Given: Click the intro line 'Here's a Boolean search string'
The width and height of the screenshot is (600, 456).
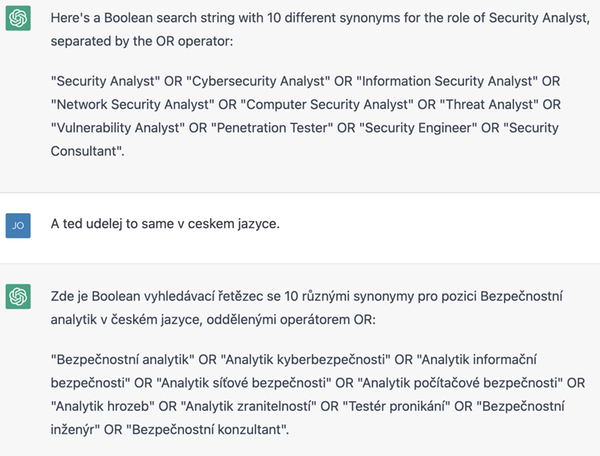Looking at the screenshot, I should (x=320, y=29).
